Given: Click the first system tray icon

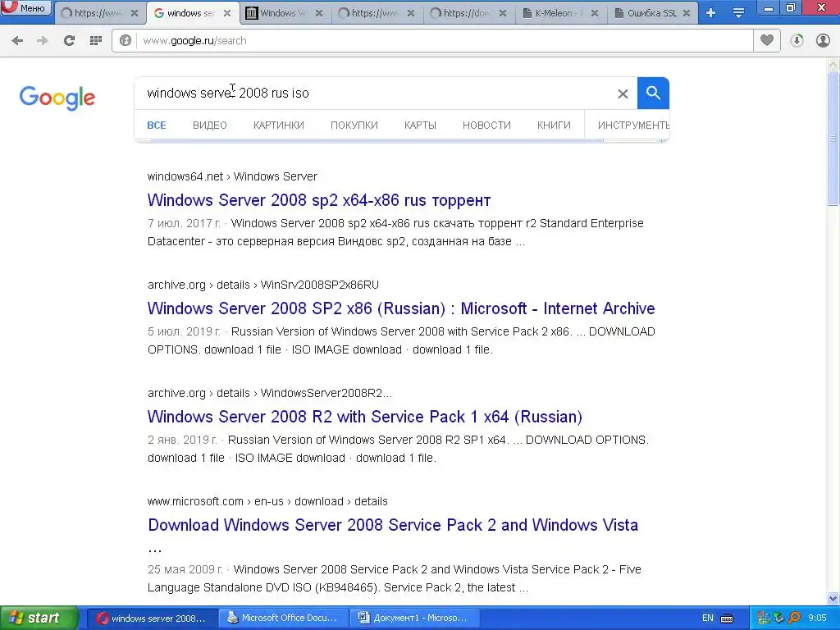Looking at the screenshot, I should pyautogui.click(x=764, y=619).
